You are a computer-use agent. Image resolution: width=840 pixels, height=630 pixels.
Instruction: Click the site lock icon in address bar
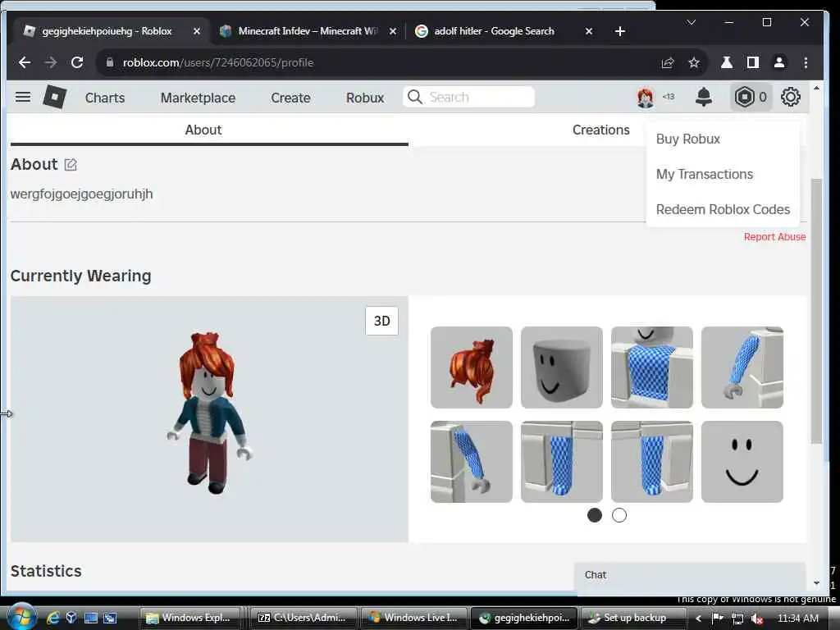110,62
